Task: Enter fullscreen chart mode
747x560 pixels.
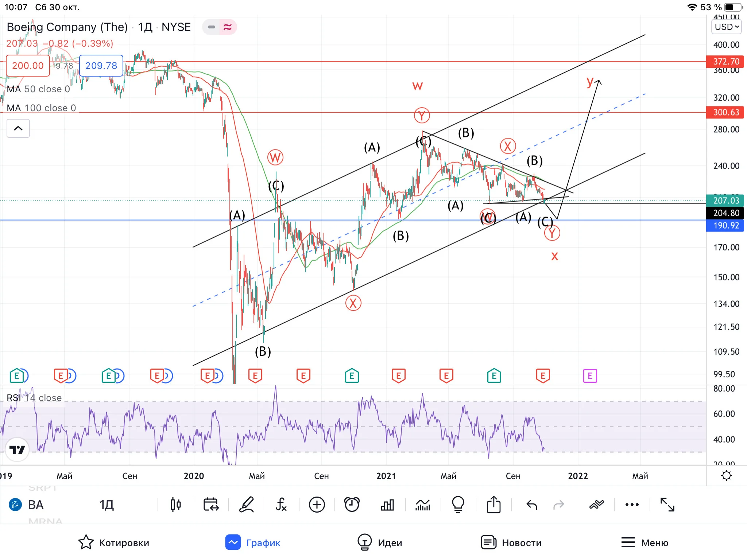Action: click(x=667, y=505)
